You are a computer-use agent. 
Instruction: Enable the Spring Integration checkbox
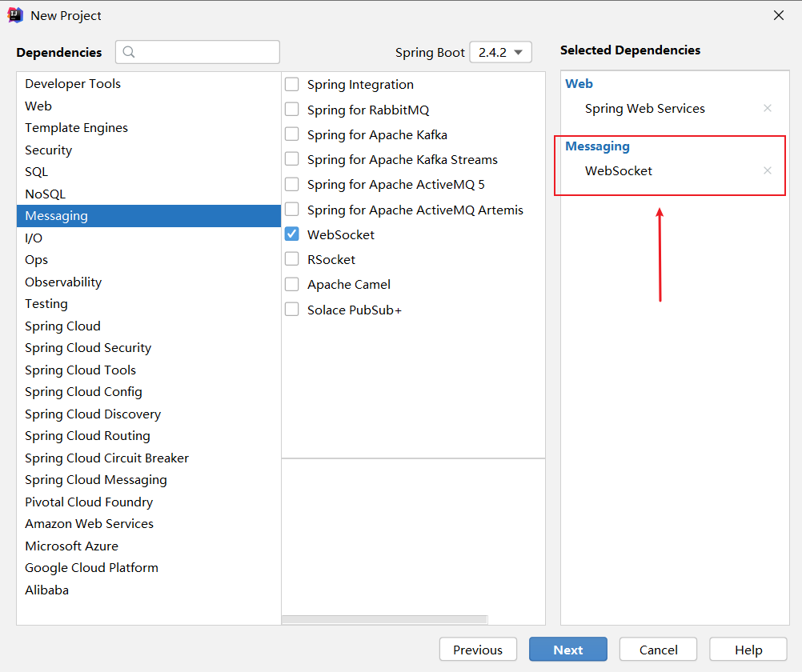[x=291, y=84]
